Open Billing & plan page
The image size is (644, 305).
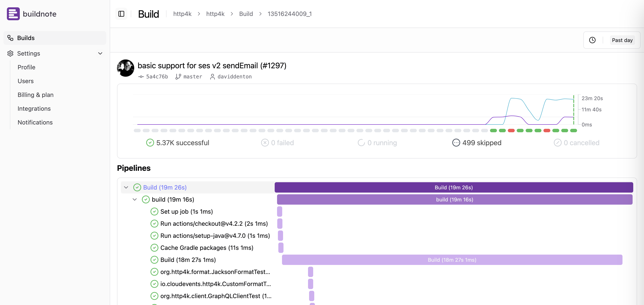coord(35,95)
